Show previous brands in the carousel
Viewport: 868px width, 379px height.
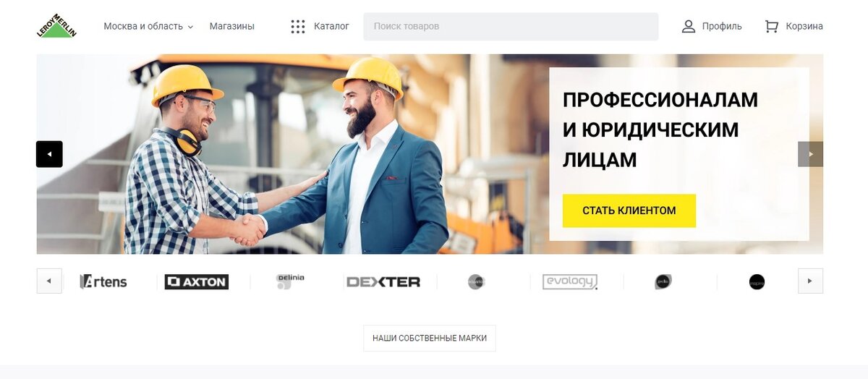click(x=49, y=281)
